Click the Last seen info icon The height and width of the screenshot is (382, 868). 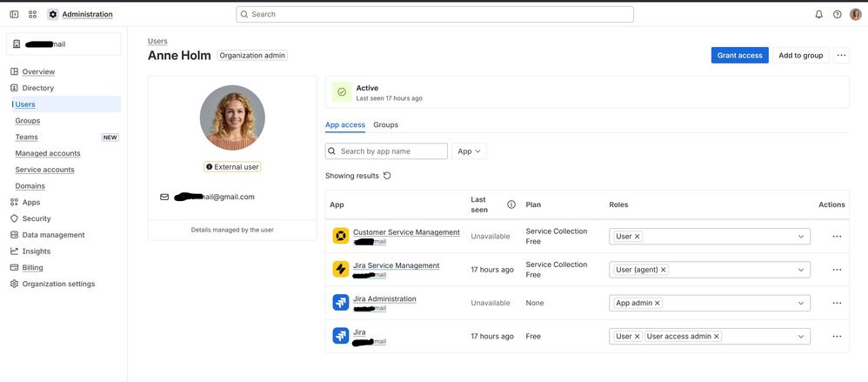coord(511,204)
